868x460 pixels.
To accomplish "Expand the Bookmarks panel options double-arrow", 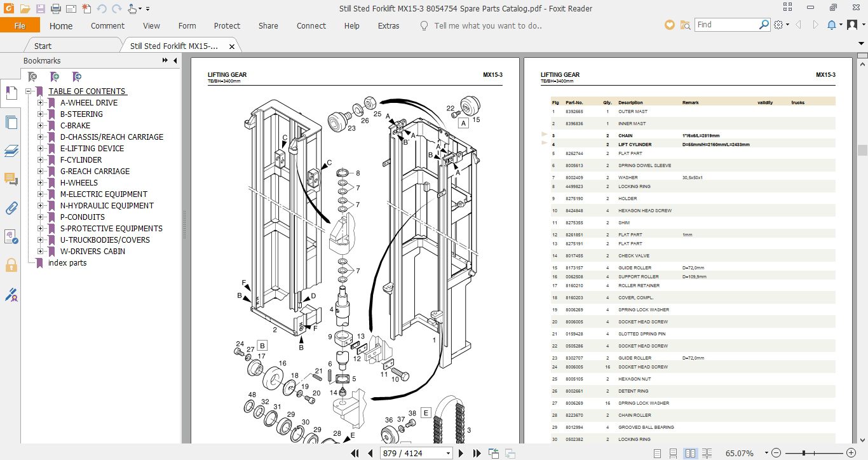I will (165, 61).
